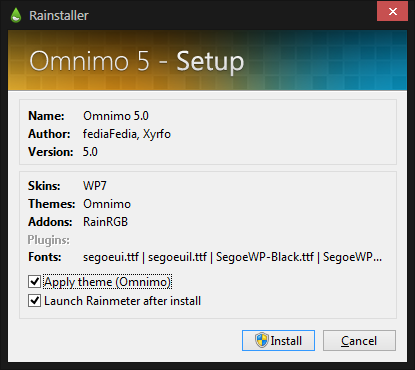
Task: Click the Version: label
Action: point(51,152)
